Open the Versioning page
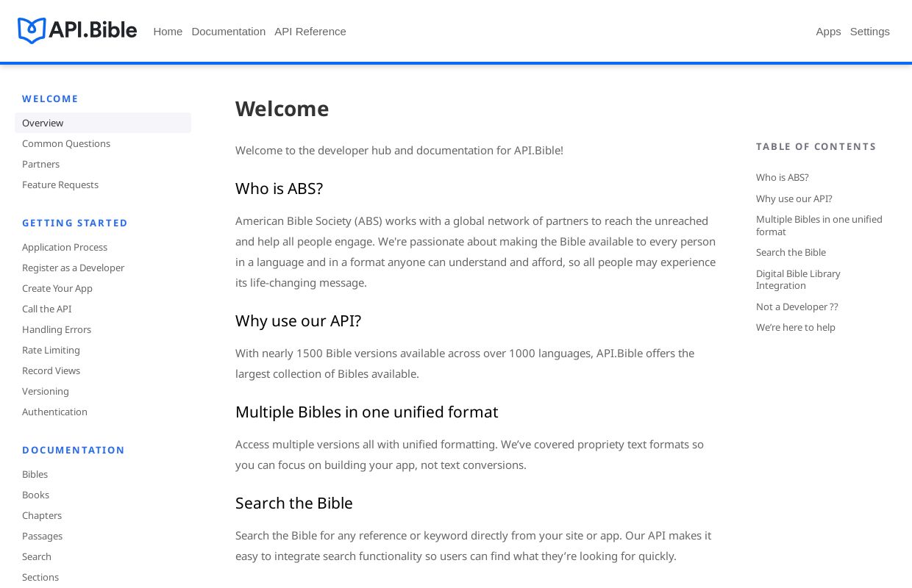Screen dimensions: 912x588 [46, 391]
